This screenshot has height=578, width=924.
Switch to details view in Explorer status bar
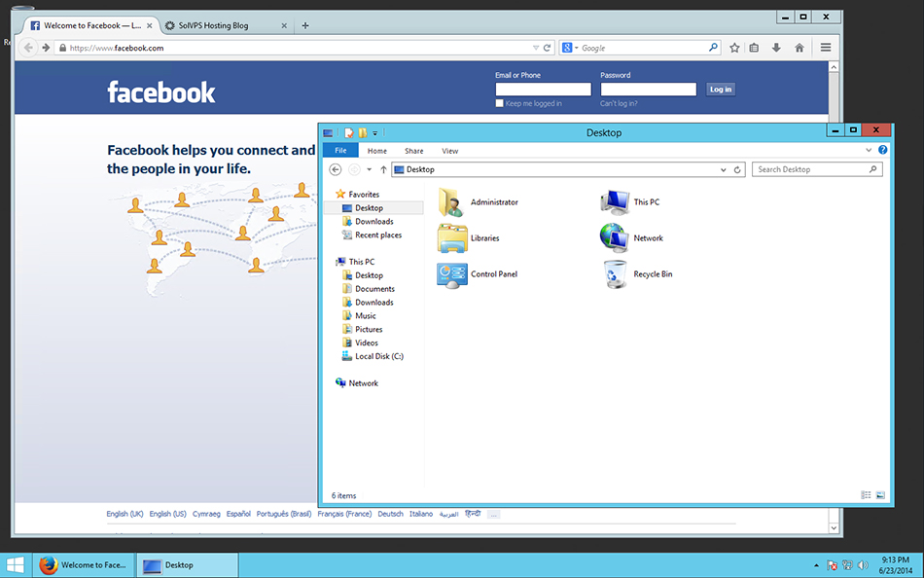coord(866,495)
